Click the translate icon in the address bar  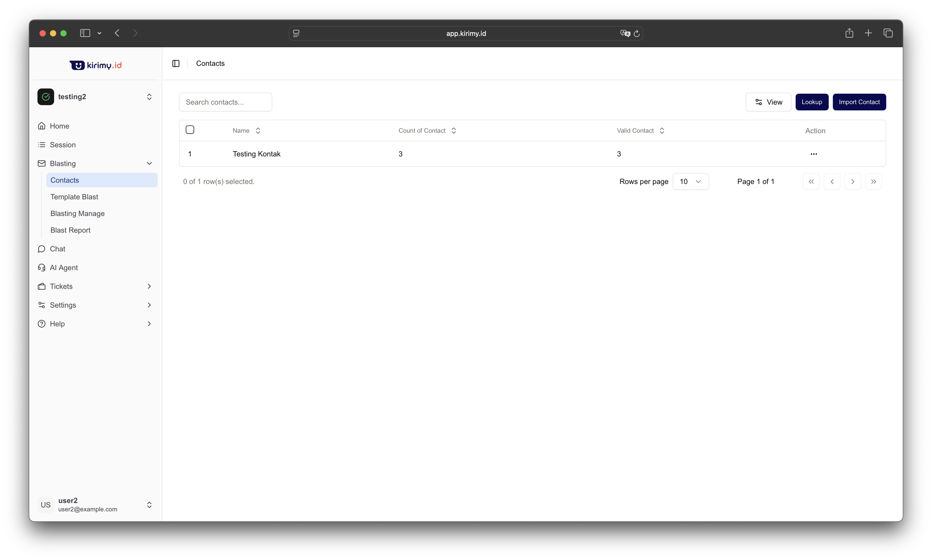pos(625,33)
